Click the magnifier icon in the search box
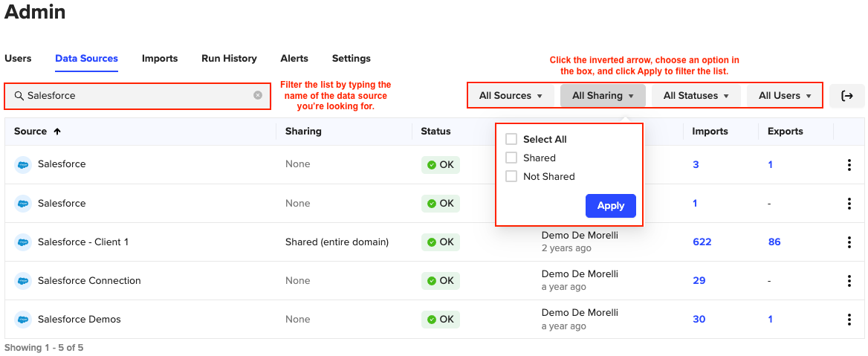 tap(19, 96)
